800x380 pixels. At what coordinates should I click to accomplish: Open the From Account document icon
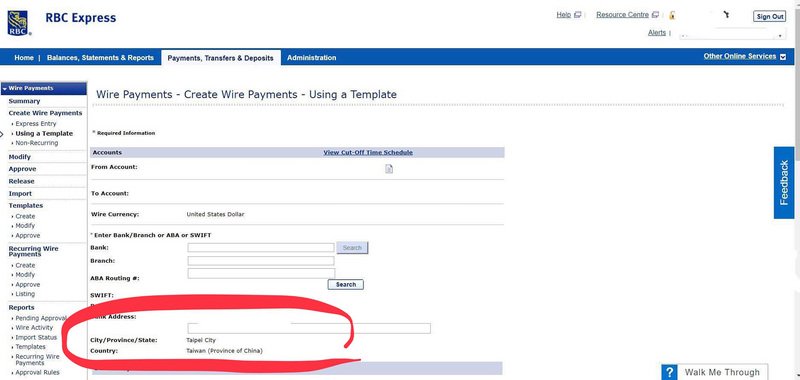(x=389, y=169)
